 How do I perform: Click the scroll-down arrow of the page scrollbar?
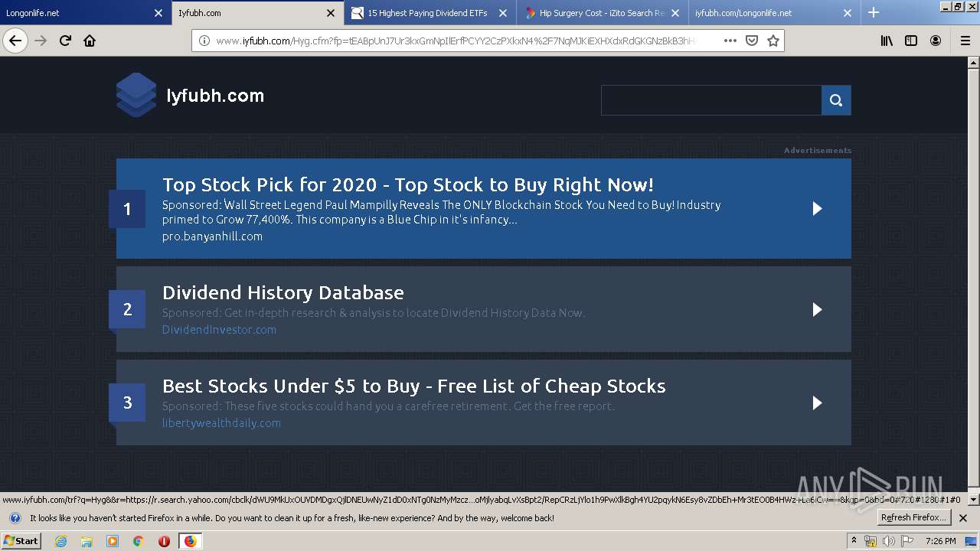click(974, 499)
